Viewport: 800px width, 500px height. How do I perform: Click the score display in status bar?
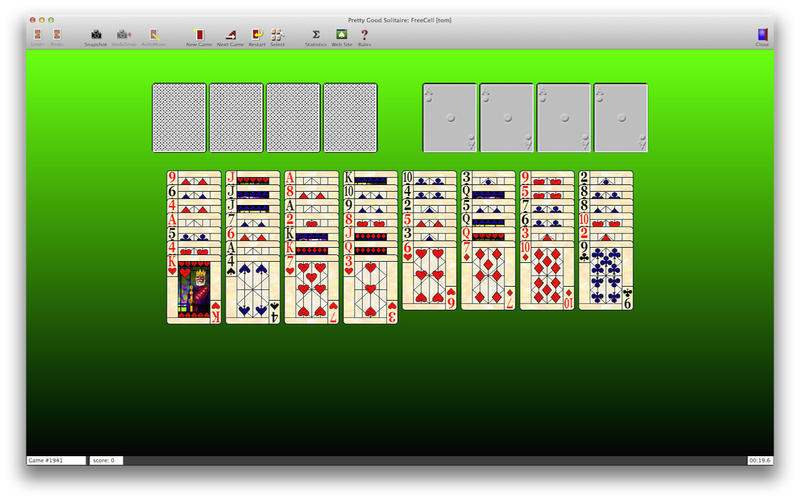(105, 460)
